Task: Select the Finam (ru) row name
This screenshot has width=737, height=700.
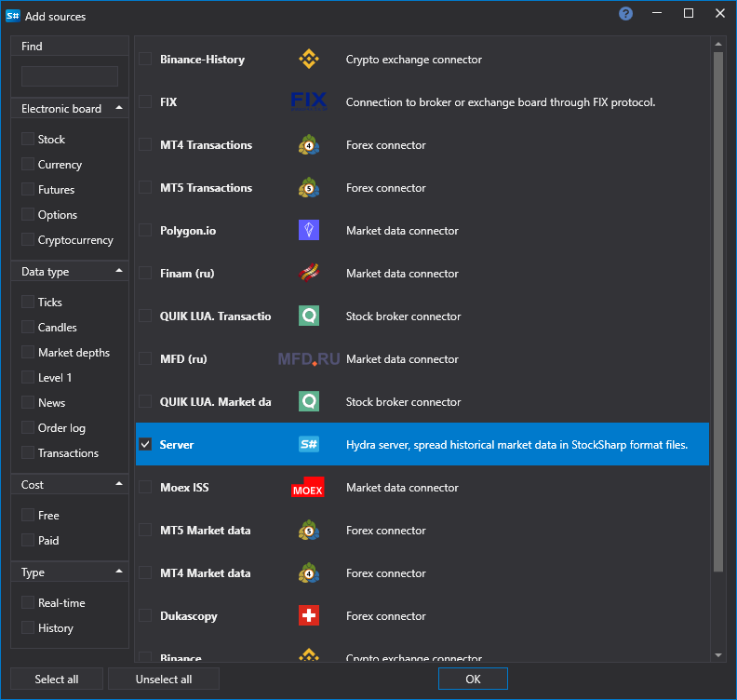Action: (187, 273)
